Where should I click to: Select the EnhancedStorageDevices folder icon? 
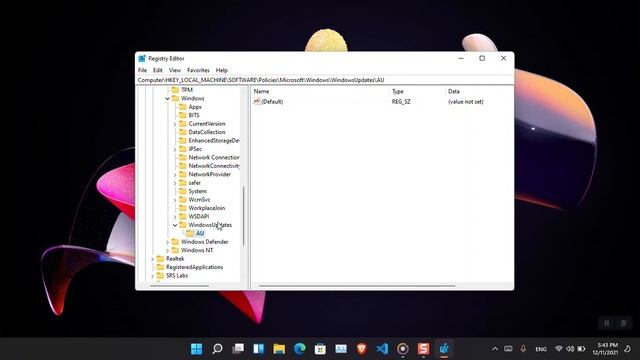(183, 140)
